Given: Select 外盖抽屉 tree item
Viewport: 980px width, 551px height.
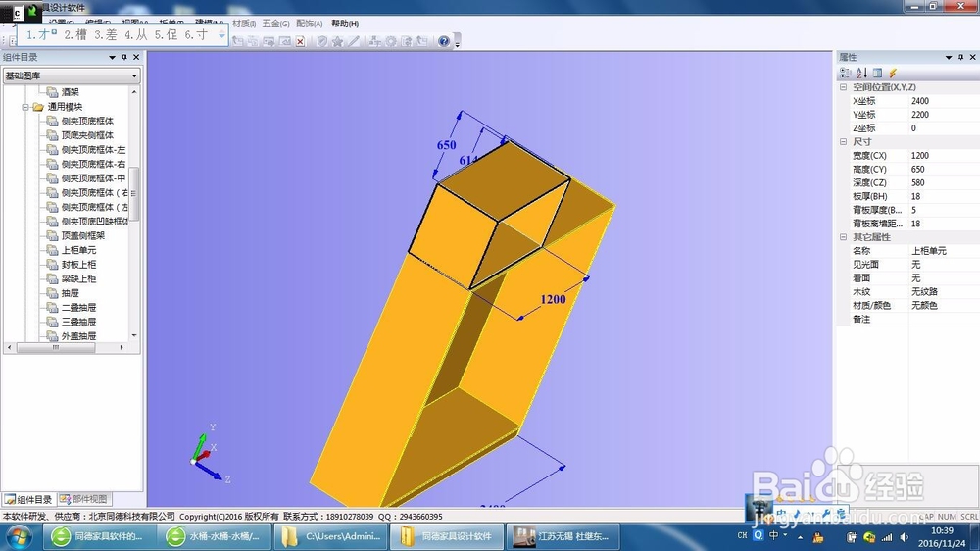Looking at the screenshot, I should [78, 336].
